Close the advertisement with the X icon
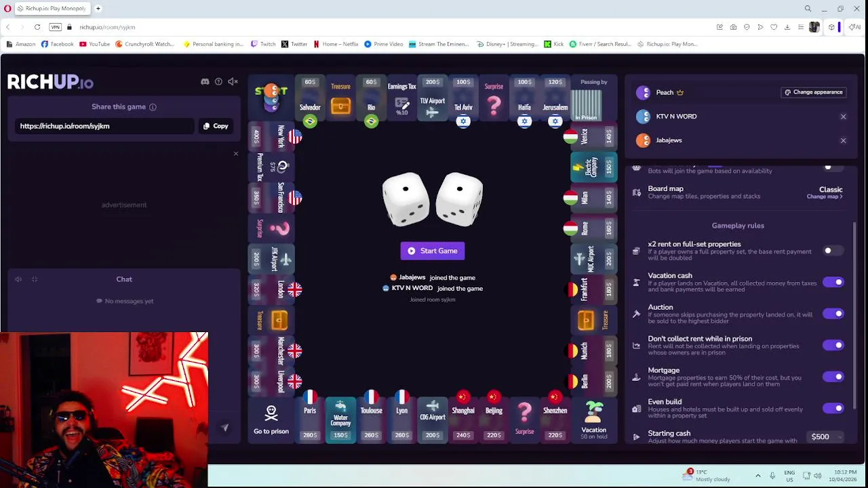Viewport: 868px width, 488px height. pos(236,154)
